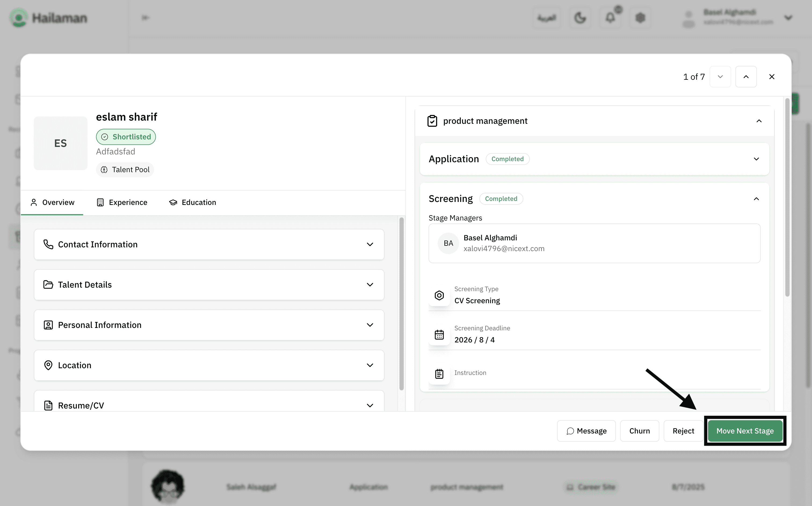This screenshot has width=812, height=506.
Task: Click Move Next Stage button
Action: click(x=745, y=431)
